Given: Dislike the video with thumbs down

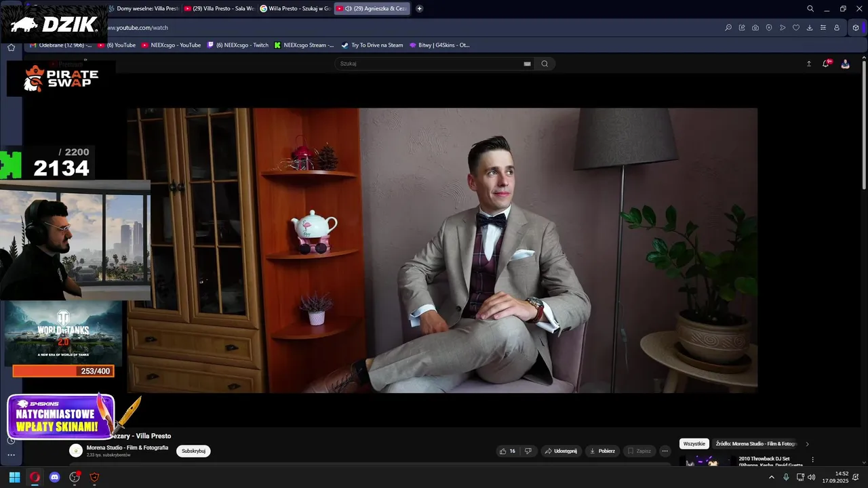Looking at the screenshot, I should click(x=528, y=451).
